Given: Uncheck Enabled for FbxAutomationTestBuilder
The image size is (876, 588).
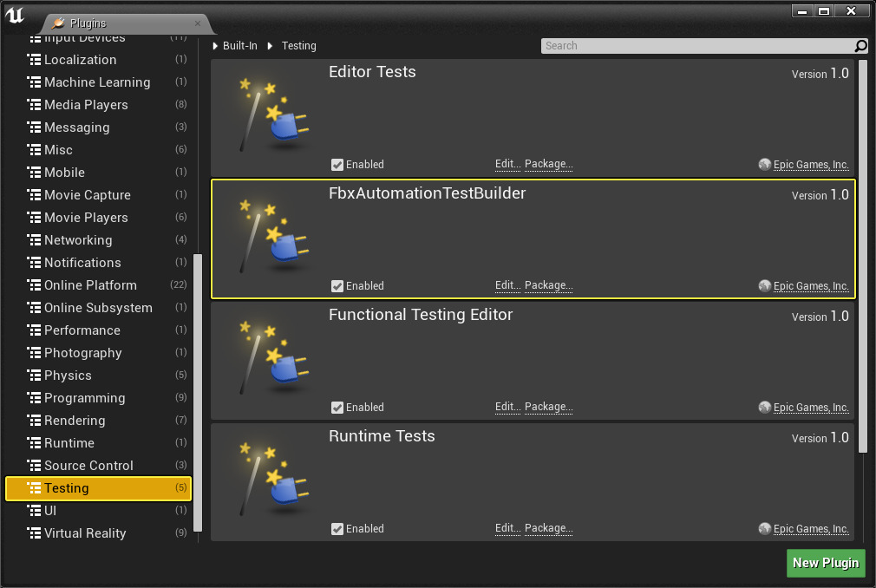Looking at the screenshot, I should (337, 285).
